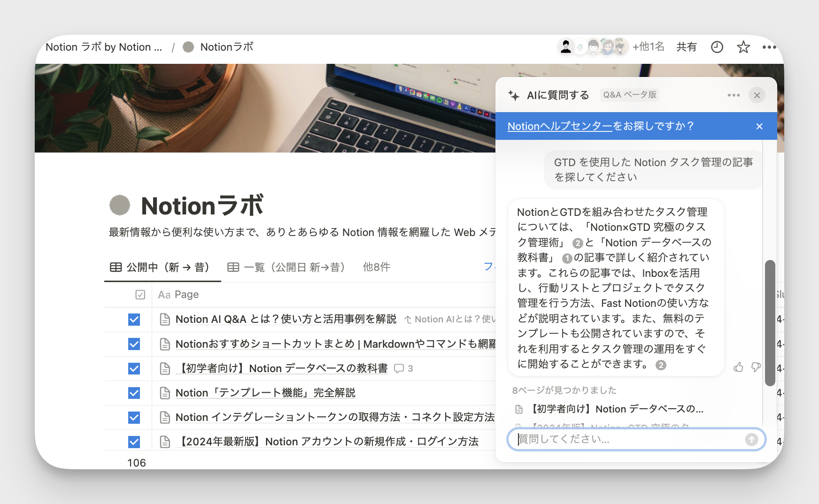This screenshot has height=504, width=819.
Task: Dismiss the blue help center banner
Action: tap(759, 126)
